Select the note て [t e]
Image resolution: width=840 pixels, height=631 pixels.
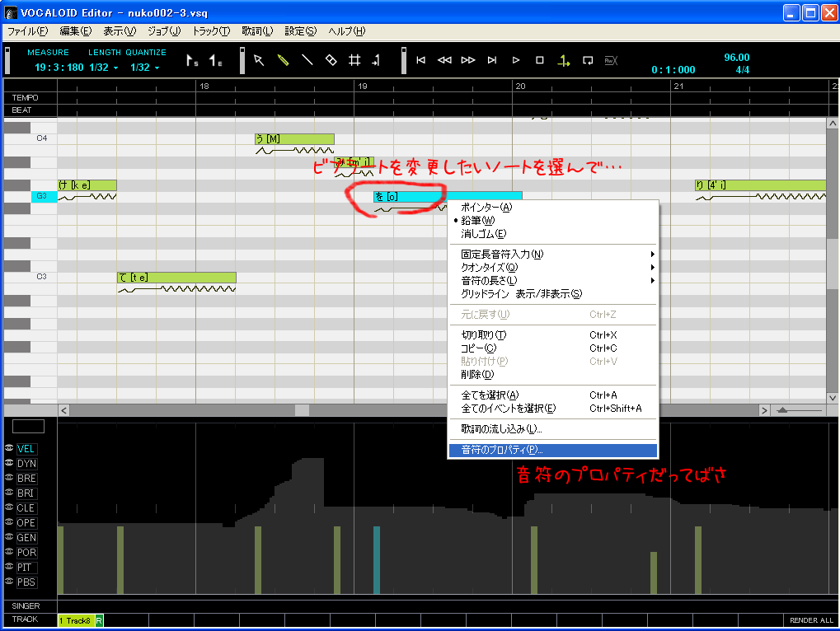[x=176, y=278]
